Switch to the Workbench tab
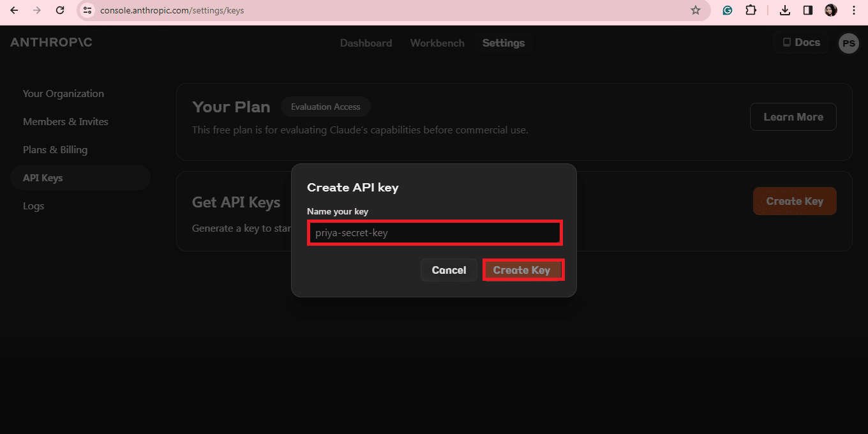The height and width of the screenshot is (434, 868). coord(437,43)
